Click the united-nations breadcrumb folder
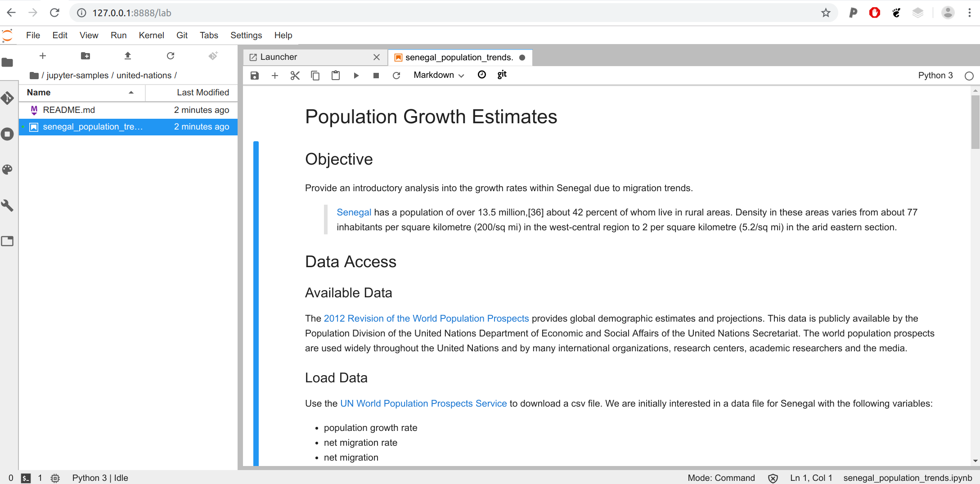 (x=144, y=76)
